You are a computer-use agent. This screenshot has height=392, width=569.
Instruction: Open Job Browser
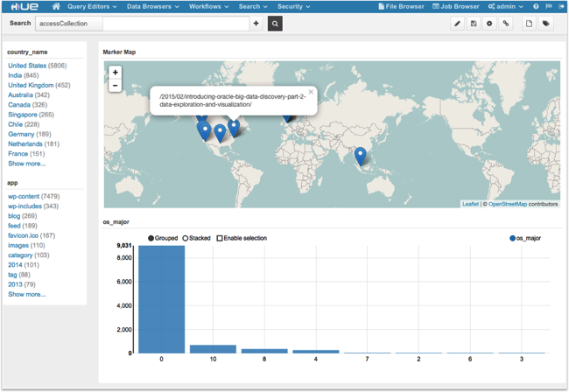[456, 6]
